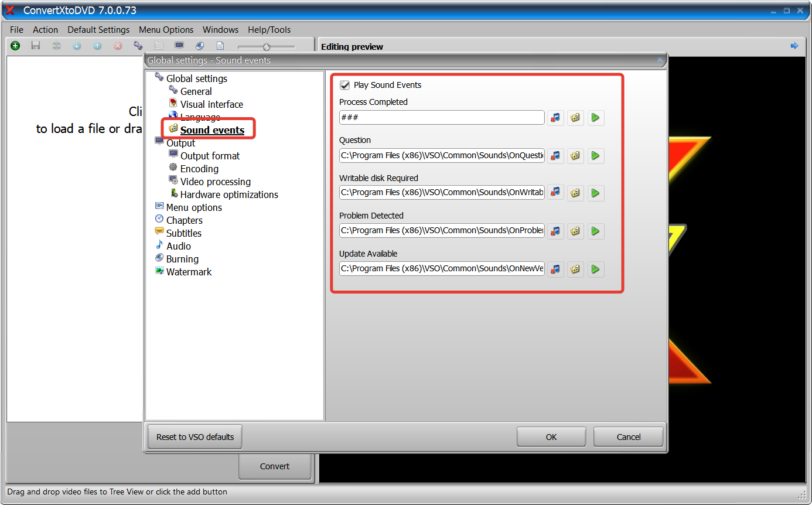
Task: Open the File menu
Action: click(16, 29)
